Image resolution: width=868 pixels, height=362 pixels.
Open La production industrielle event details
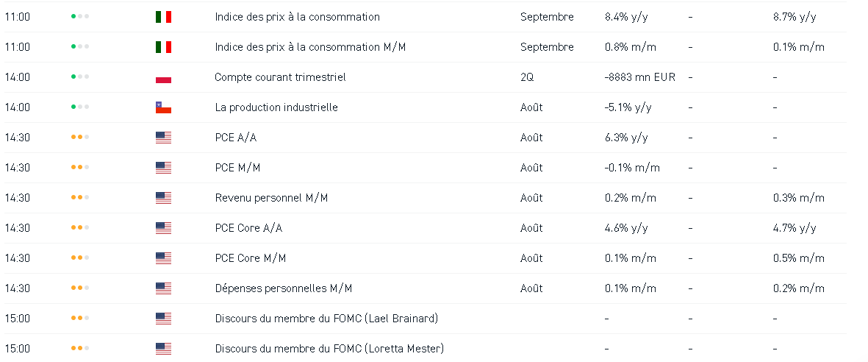276,107
